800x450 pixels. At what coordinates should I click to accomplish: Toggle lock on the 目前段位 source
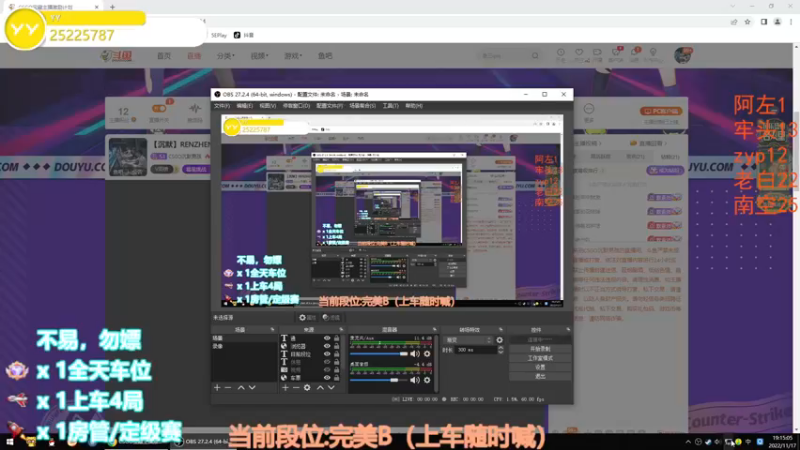tap(336, 354)
